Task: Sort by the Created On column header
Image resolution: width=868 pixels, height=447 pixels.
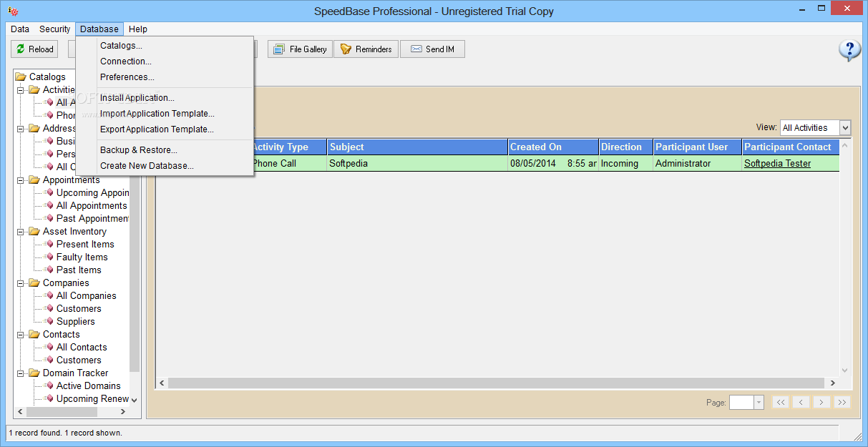Action: click(553, 147)
